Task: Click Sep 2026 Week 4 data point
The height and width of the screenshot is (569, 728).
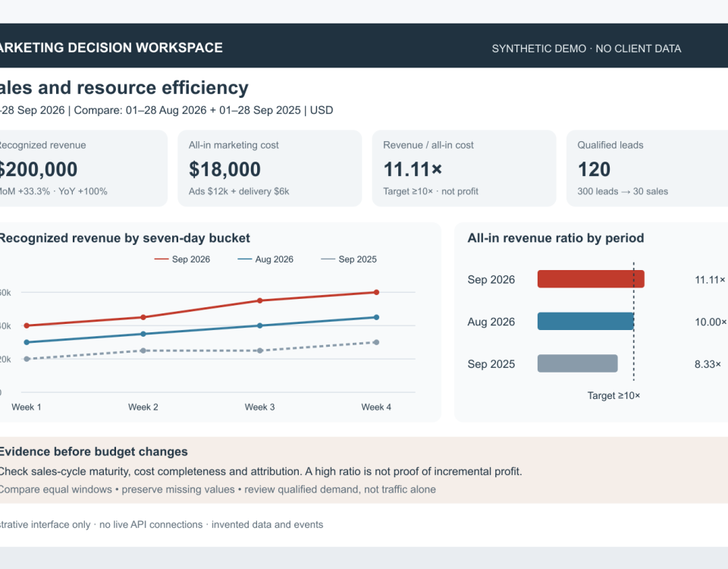Action: pyautogui.click(x=376, y=292)
